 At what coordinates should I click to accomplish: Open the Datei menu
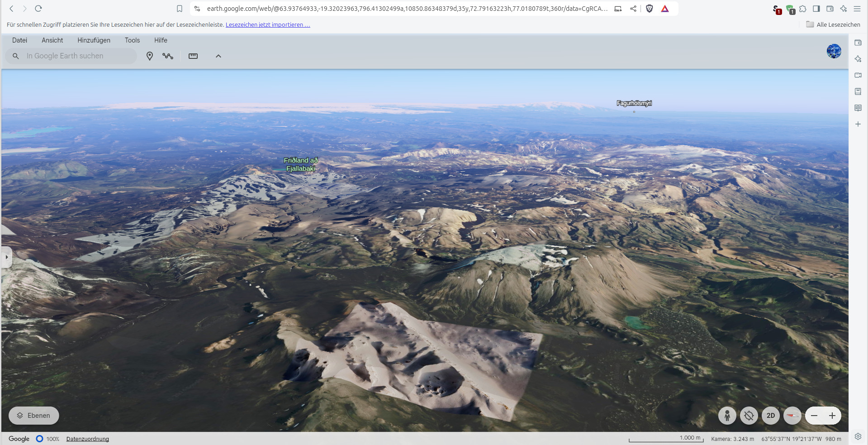tap(19, 40)
